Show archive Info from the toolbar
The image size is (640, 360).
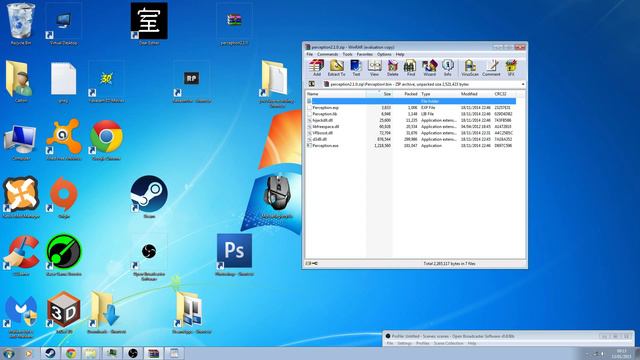point(448,68)
